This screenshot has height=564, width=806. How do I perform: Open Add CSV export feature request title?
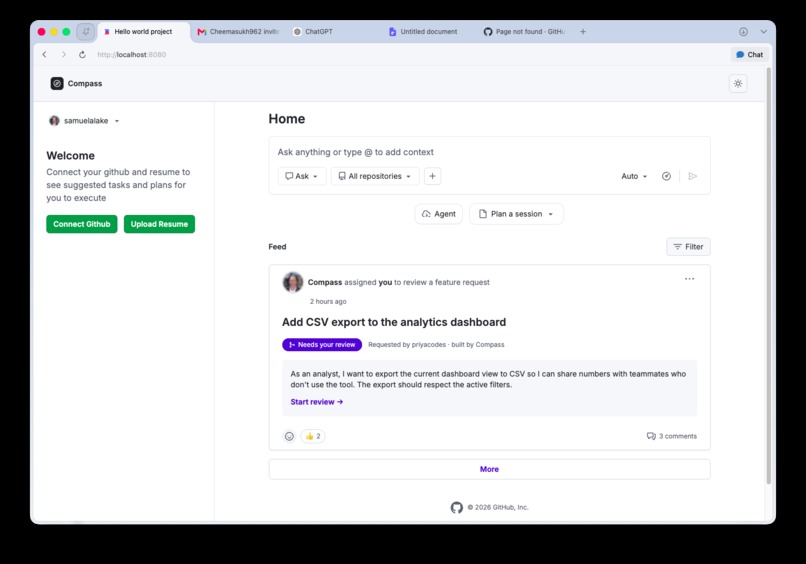(x=394, y=322)
